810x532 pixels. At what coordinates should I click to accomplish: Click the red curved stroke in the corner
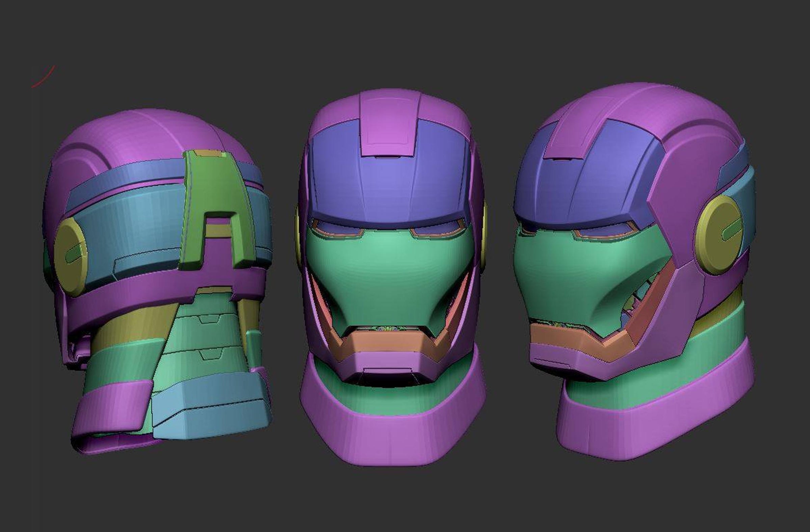(x=44, y=78)
